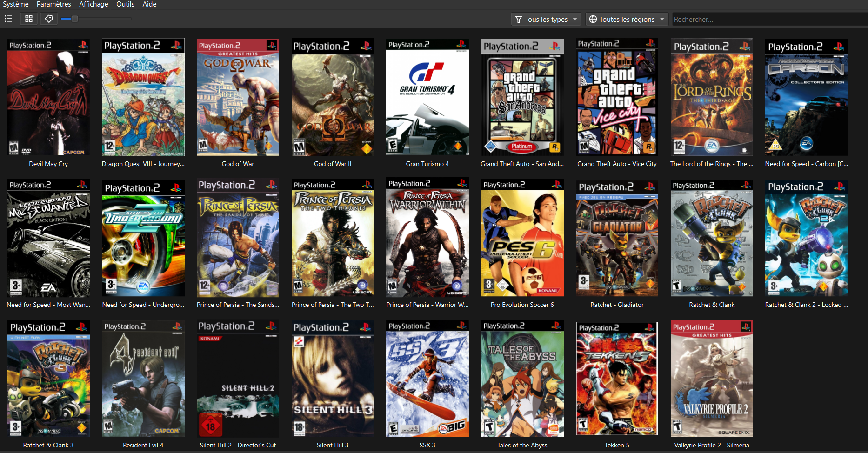
Task: Select the Pro Evolution Soccer 6 cover
Action: [x=522, y=238]
